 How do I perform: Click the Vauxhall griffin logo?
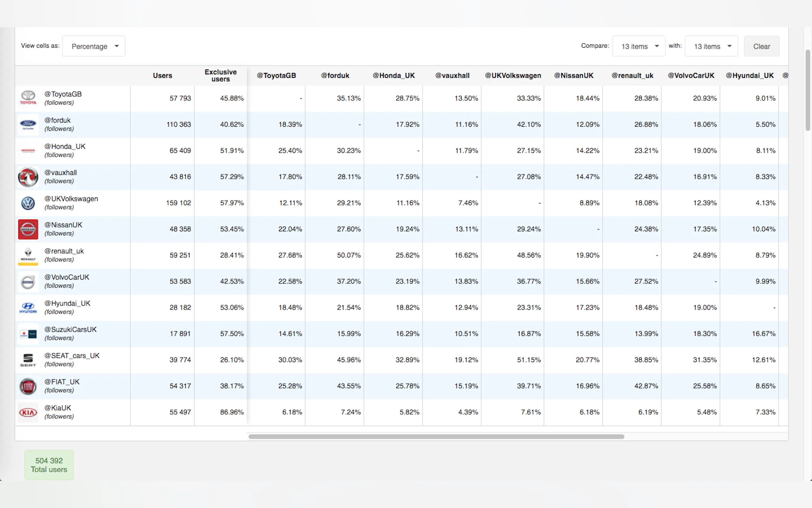click(28, 177)
